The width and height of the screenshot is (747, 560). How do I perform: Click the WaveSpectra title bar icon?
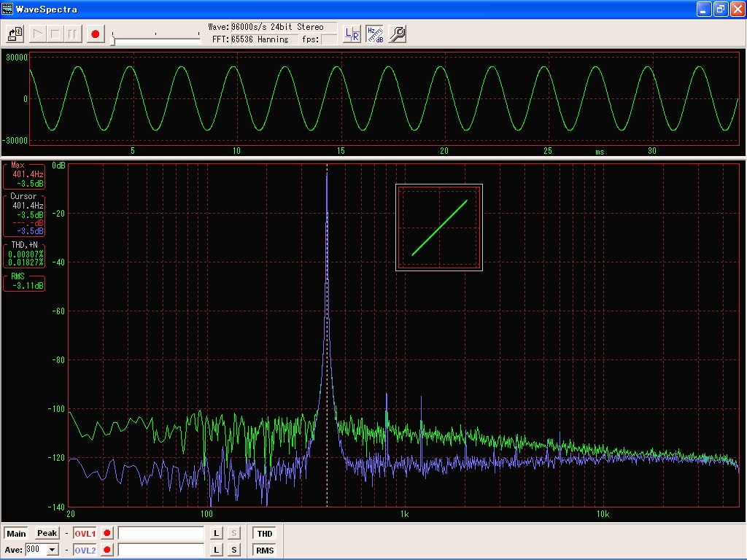[7, 9]
